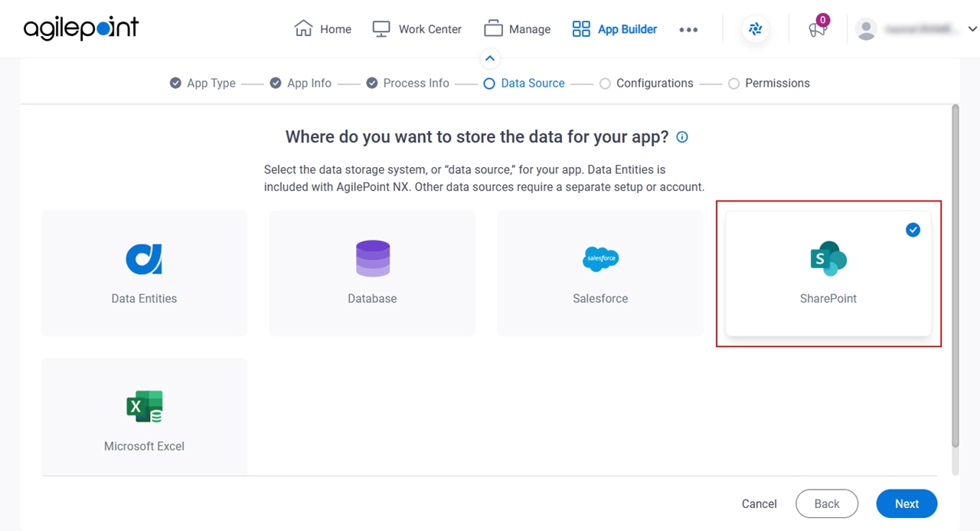Go to Configurations step label
The width and height of the screenshot is (980, 531).
click(x=655, y=83)
